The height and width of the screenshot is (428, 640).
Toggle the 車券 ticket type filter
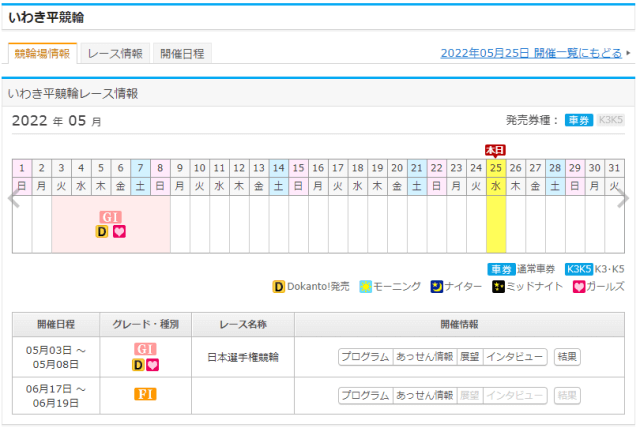click(x=579, y=121)
